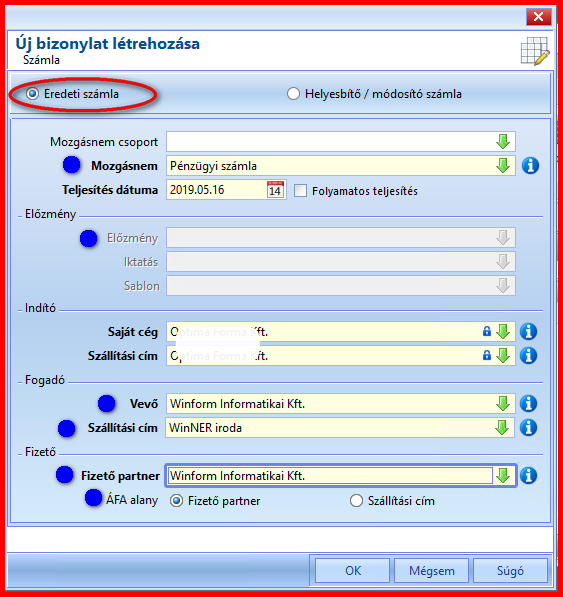Viewport: 563px width, 597px height.
Task: Select the Eredeti számla radio button
Action: click(32, 94)
